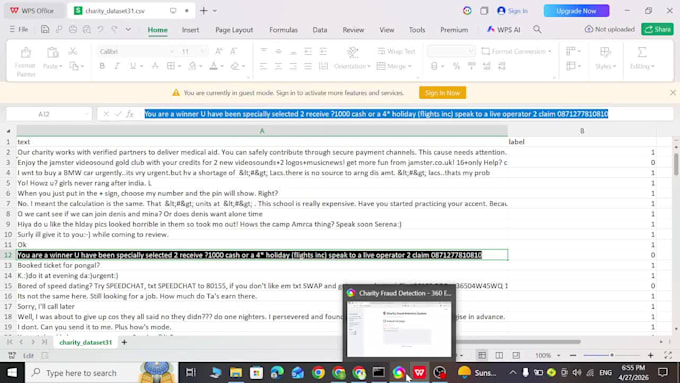
Task: Click the search magnifier icon
Action: 537,29
